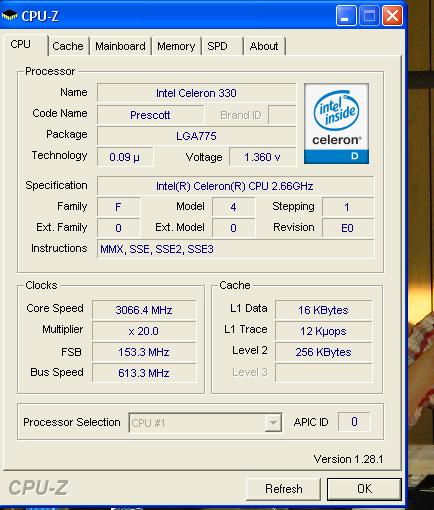434x510 pixels.
Task: Click the disabled maximize button
Action: click(369, 16)
